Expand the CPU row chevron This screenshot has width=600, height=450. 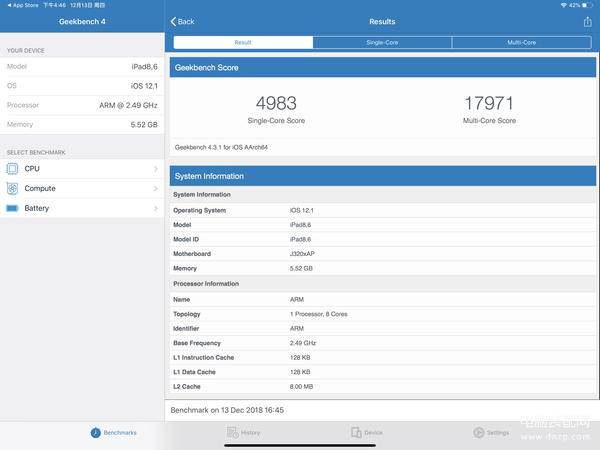(156, 169)
